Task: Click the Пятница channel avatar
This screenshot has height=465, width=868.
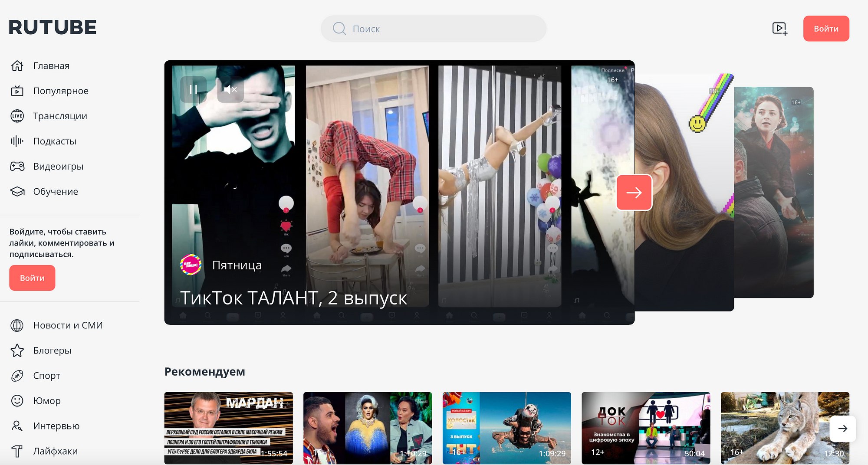Action: [x=191, y=265]
